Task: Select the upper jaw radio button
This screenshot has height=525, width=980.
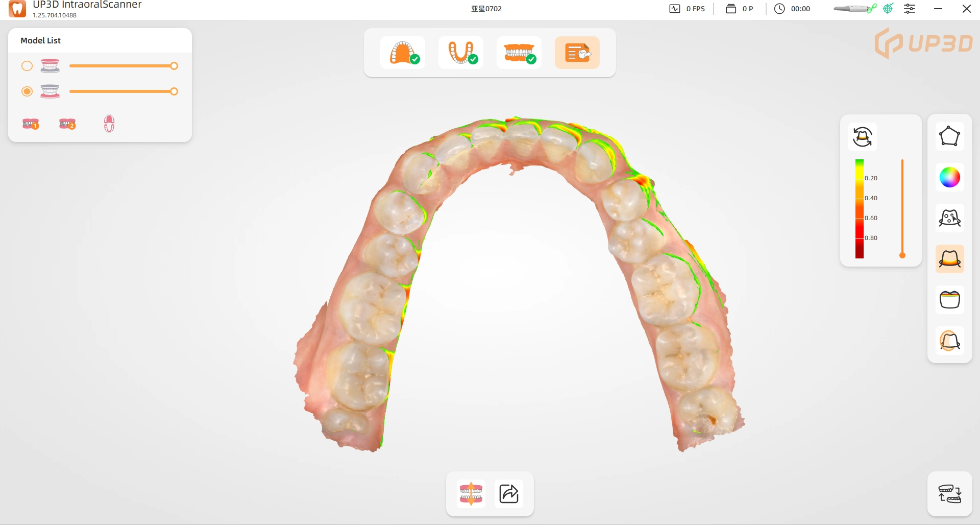Action: pos(27,66)
